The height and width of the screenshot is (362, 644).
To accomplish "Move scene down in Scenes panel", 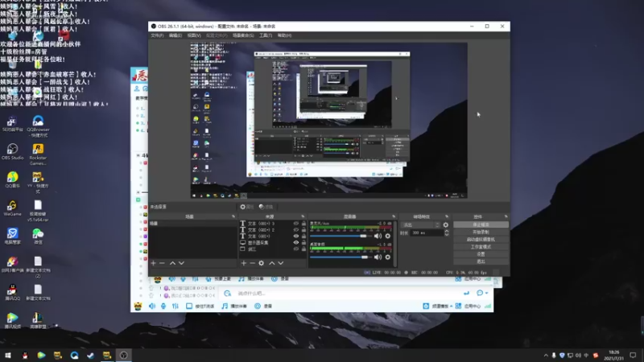I will pyautogui.click(x=181, y=263).
